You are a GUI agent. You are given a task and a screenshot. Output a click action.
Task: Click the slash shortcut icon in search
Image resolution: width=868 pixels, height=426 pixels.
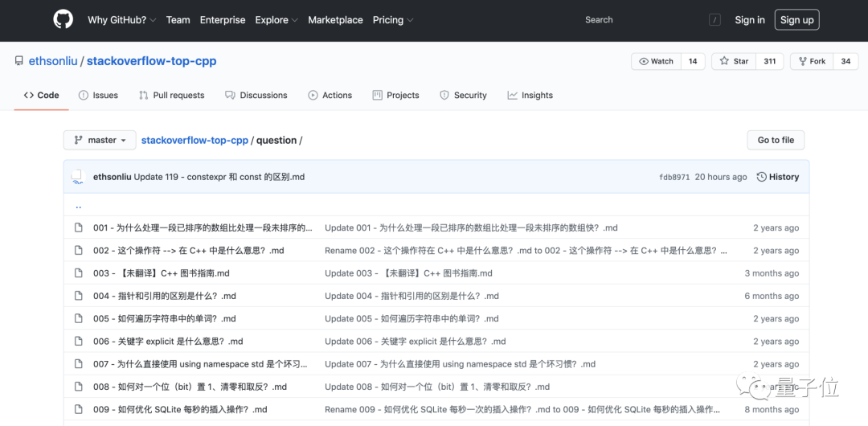point(714,20)
